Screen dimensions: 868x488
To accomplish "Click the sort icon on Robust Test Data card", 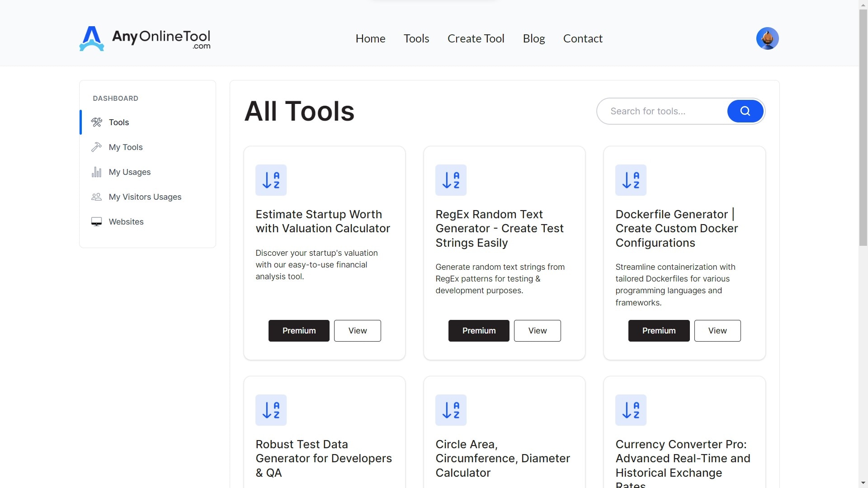I will coord(271,410).
